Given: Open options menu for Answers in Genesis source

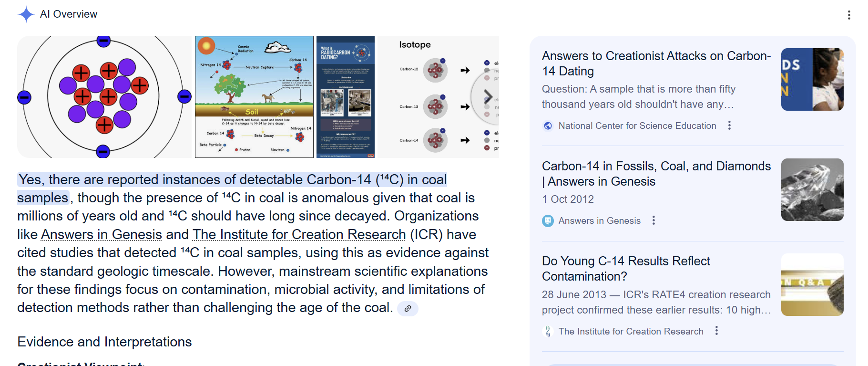Looking at the screenshot, I should (x=654, y=220).
